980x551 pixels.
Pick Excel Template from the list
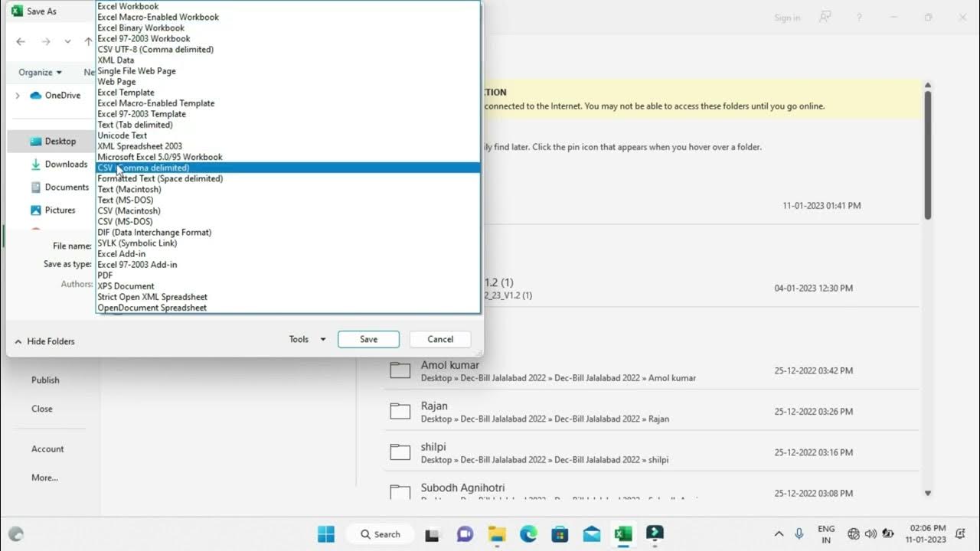(288, 92)
